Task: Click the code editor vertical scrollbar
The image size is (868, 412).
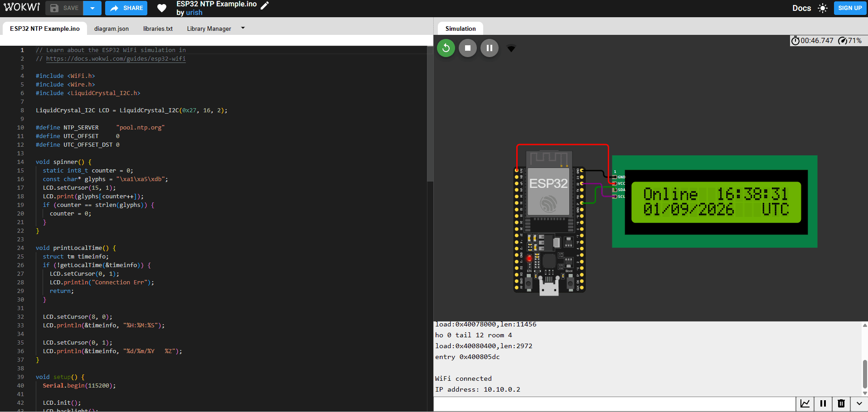Action: point(430,113)
